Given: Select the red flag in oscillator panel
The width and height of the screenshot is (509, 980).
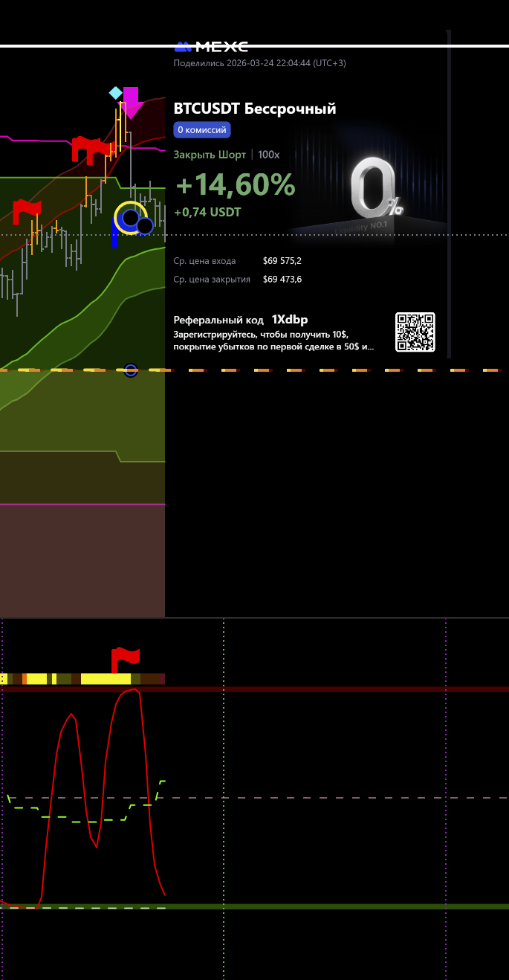Looking at the screenshot, I should click(x=125, y=659).
